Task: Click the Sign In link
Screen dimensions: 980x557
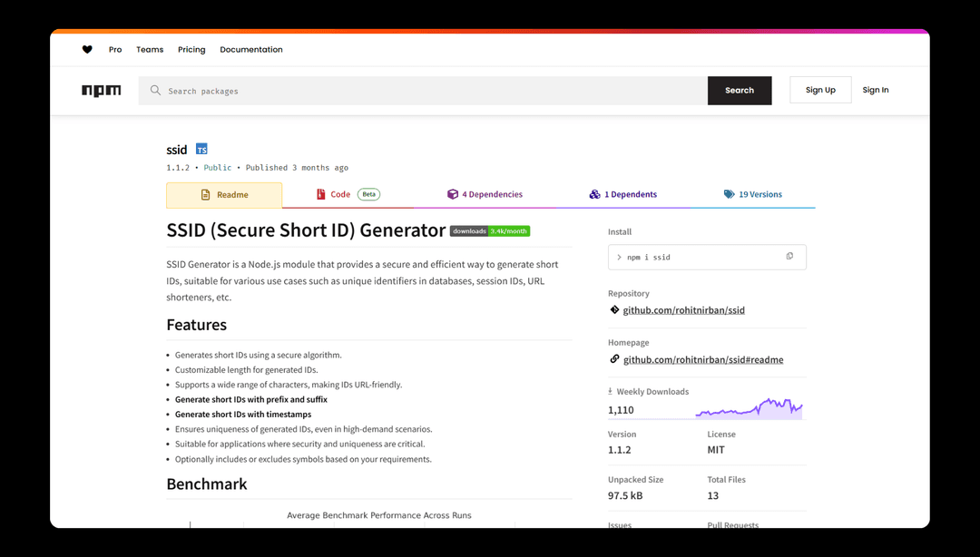Action: click(x=876, y=90)
